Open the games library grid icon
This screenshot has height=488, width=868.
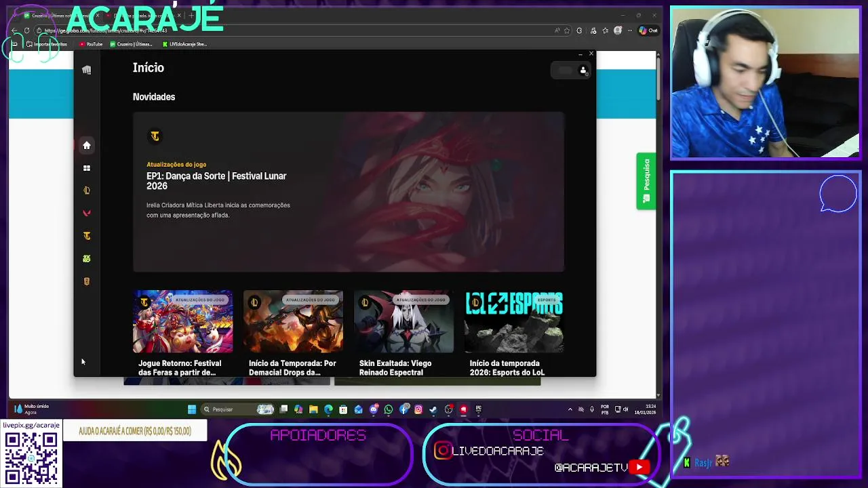(x=87, y=168)
